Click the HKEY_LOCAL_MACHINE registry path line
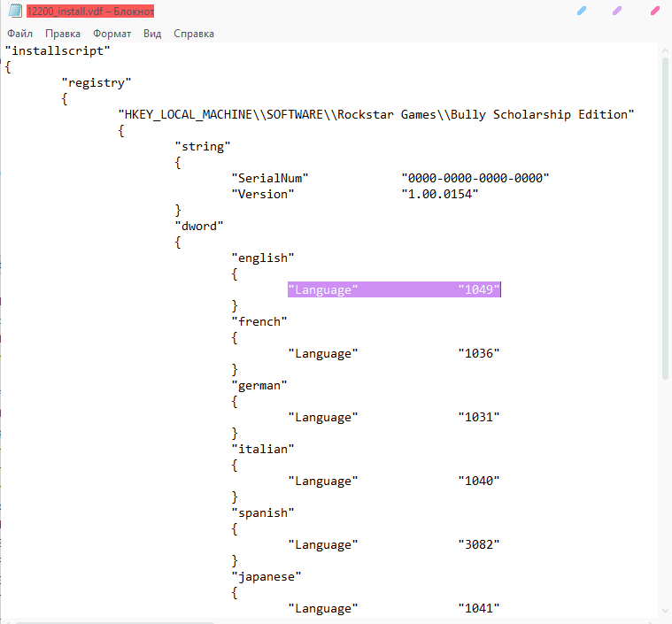Screen dimensions: 672x624 coord(376,114)
